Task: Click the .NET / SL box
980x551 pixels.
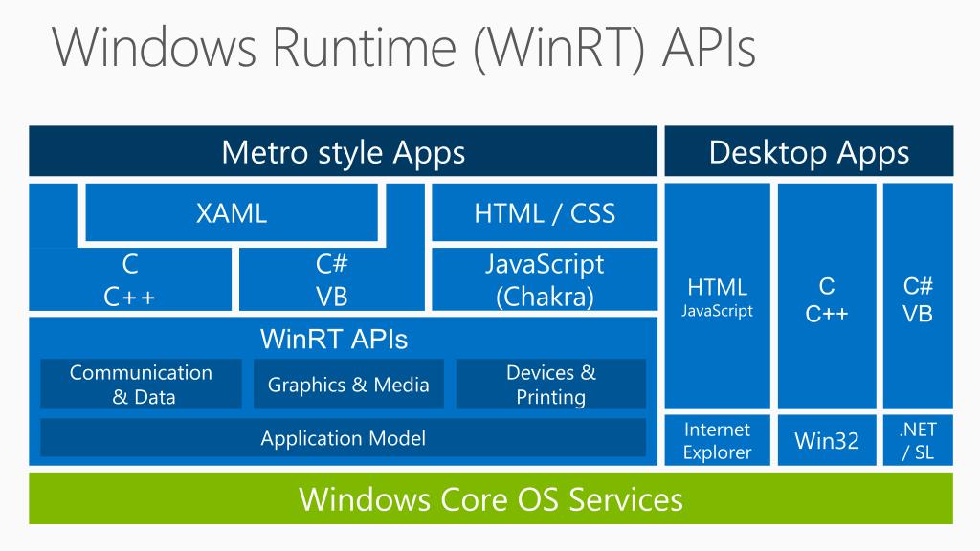Action: pos(918,440)
